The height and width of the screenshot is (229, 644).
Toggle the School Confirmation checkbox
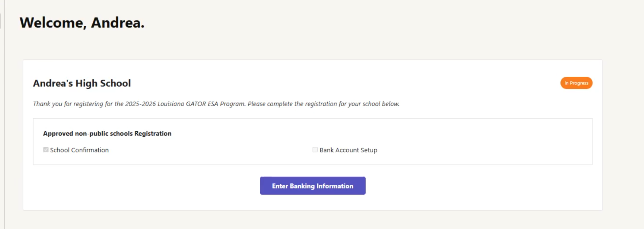pos(46,150)
